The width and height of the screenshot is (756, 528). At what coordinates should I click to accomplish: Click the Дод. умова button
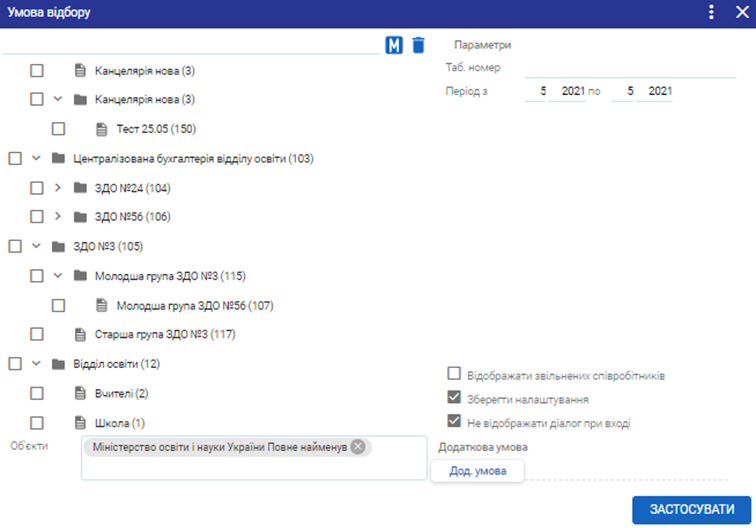click(477, 471)
